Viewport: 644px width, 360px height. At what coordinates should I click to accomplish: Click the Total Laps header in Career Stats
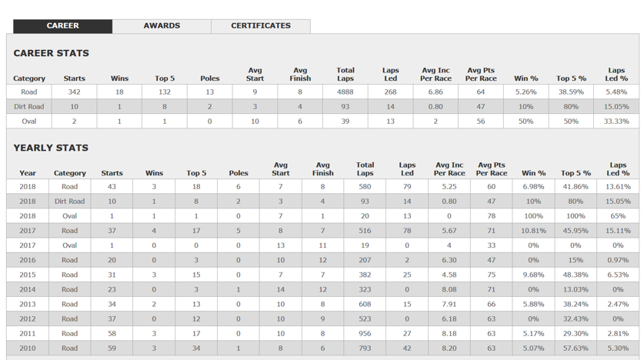[345, 75]
